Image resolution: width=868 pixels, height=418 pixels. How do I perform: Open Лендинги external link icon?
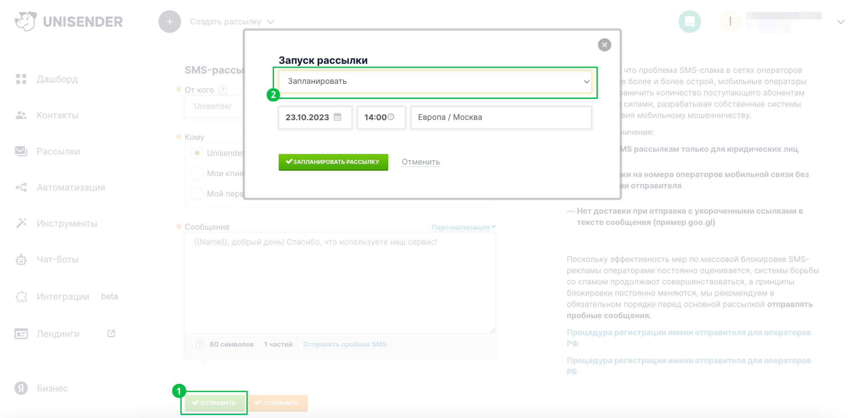click(111, 334)
